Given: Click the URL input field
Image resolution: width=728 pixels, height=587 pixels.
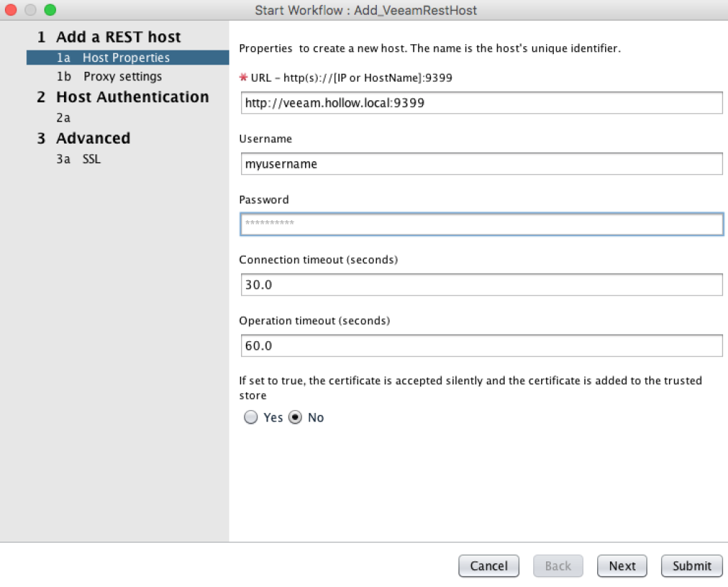Looking at the screenshot, I should [481, 102].
